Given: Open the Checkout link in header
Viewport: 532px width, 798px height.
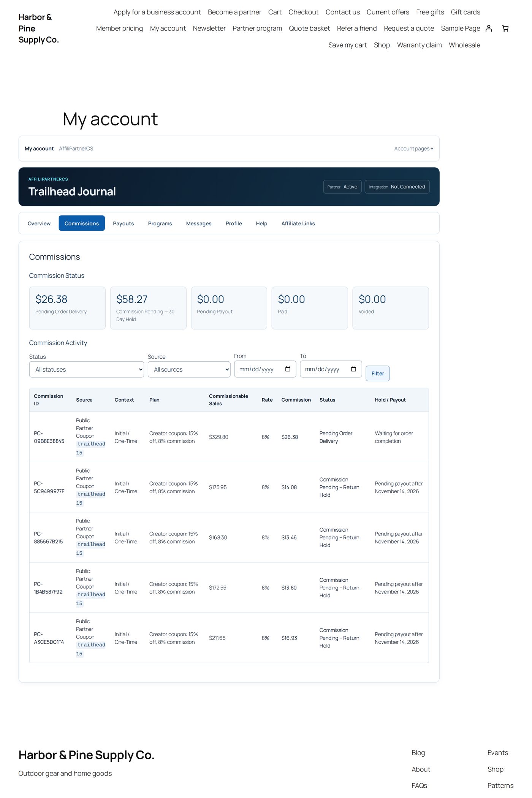Looking at the screenshot, I should coord(303,12).
